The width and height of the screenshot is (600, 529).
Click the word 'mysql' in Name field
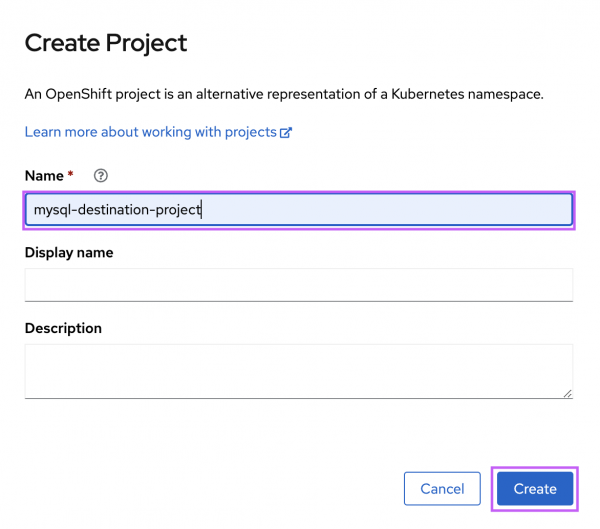pos(51,211)
